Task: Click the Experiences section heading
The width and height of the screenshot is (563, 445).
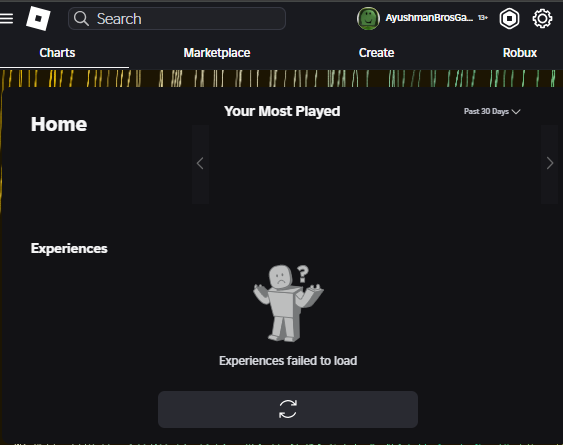Action: click(x=69, y=249)
